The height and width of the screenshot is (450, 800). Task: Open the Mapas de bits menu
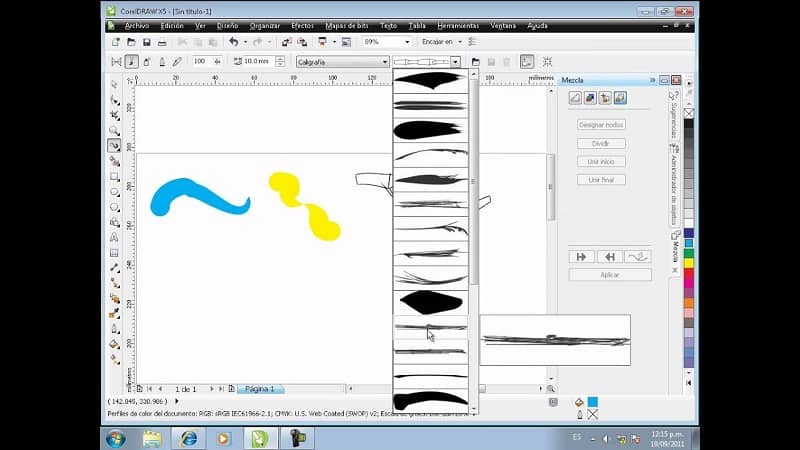point(347,26)
